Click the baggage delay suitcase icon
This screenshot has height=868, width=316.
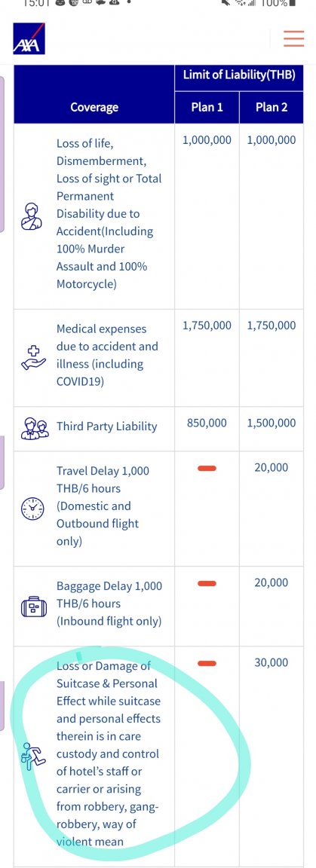(32, 607)
